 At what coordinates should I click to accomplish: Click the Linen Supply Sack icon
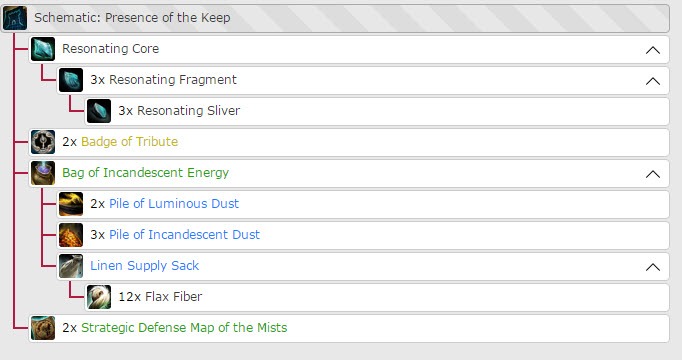pyautogui.click(x=71, y=266)
